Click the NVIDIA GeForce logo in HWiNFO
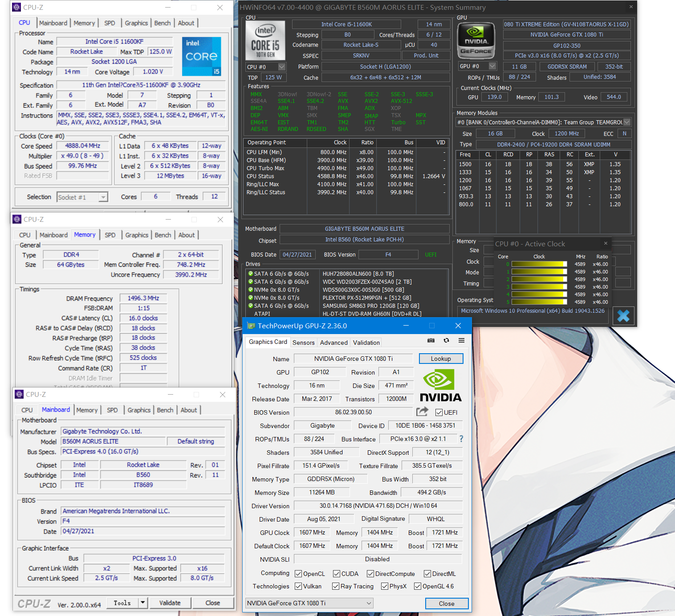This screenshot has height=616, width=675. [x=476, y=41]
